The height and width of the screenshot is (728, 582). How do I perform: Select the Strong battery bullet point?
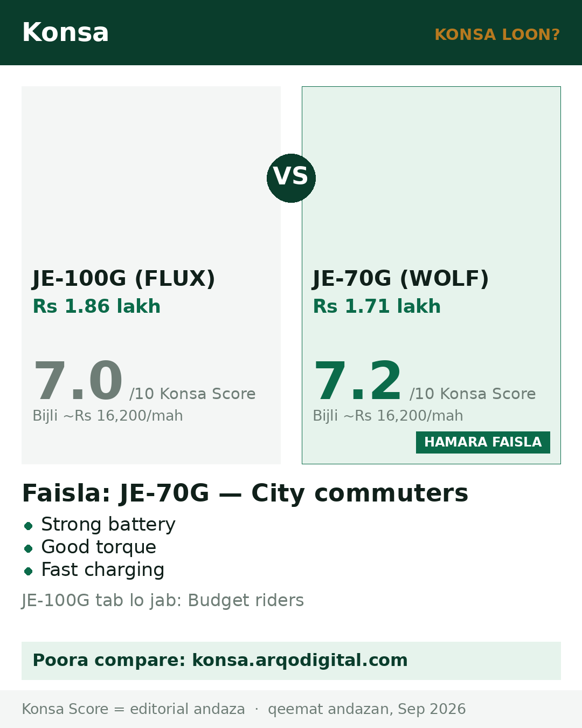pyautogui.click(x=108, y=525)
